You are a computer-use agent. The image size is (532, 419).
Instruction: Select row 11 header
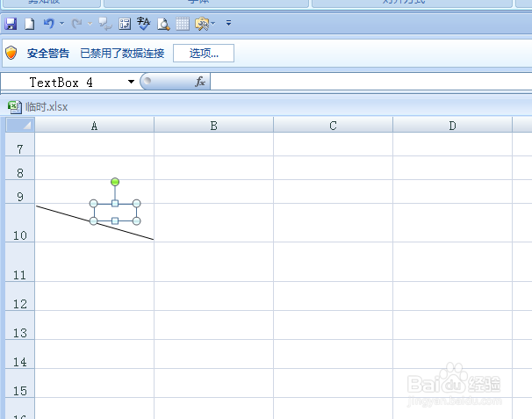coord(20,262)
